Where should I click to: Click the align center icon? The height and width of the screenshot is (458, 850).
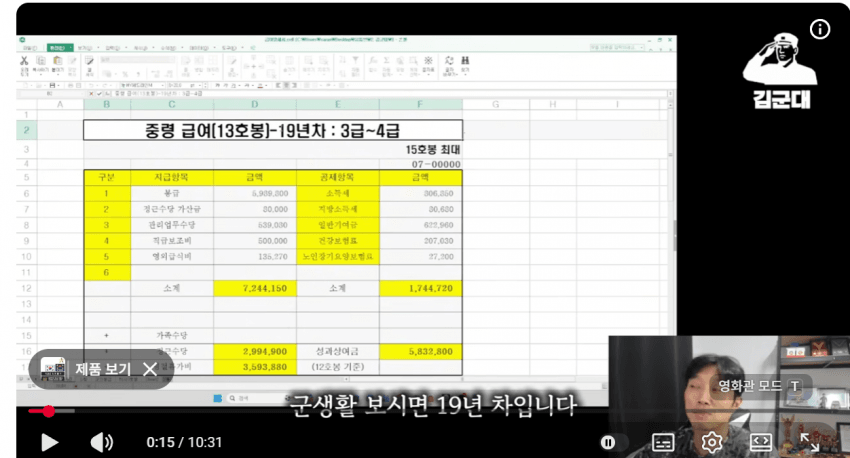[287, 85]
